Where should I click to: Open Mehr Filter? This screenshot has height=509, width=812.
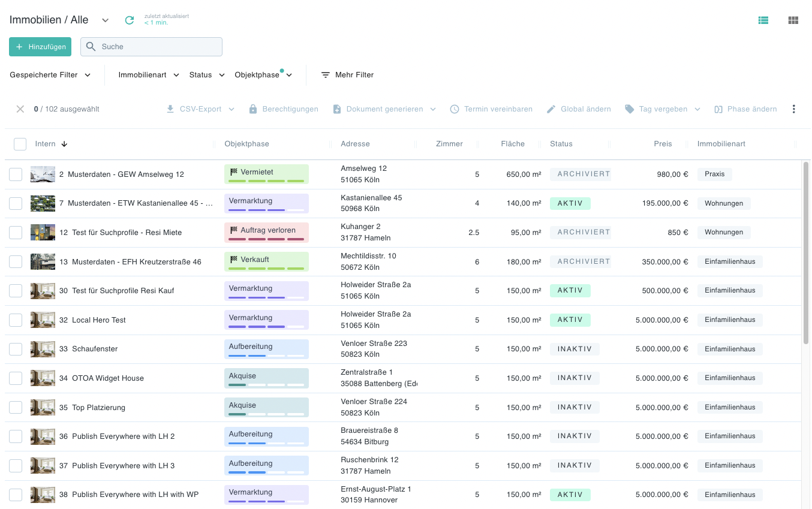[x=347, y=75]
